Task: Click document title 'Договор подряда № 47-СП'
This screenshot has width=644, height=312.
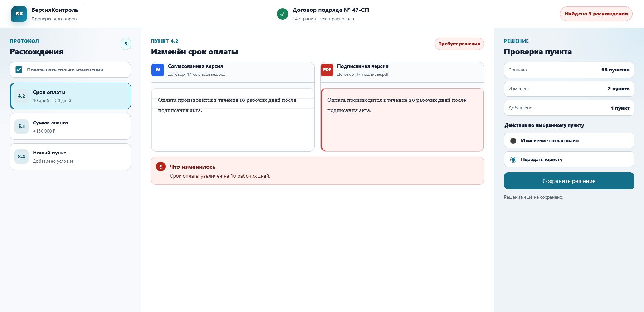Action: tap(331, 10)
